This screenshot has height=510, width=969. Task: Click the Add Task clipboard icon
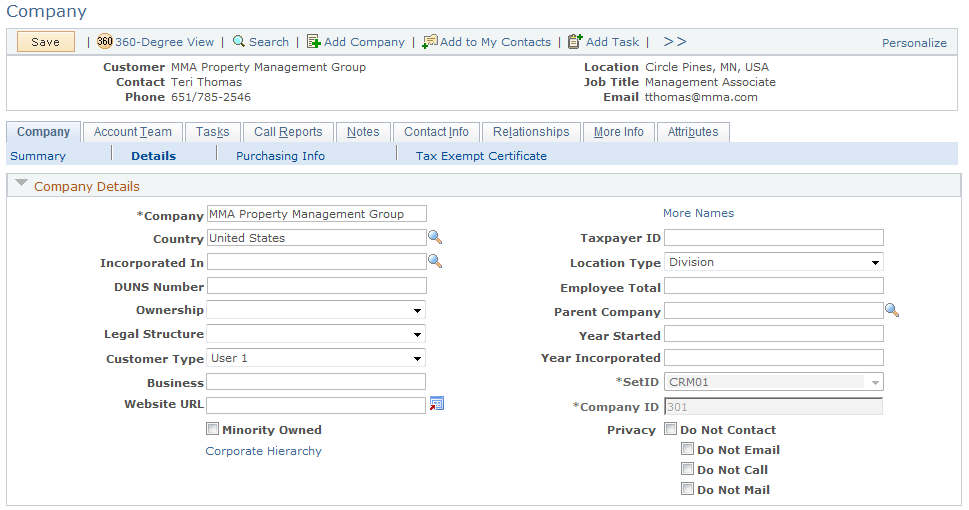575,41
